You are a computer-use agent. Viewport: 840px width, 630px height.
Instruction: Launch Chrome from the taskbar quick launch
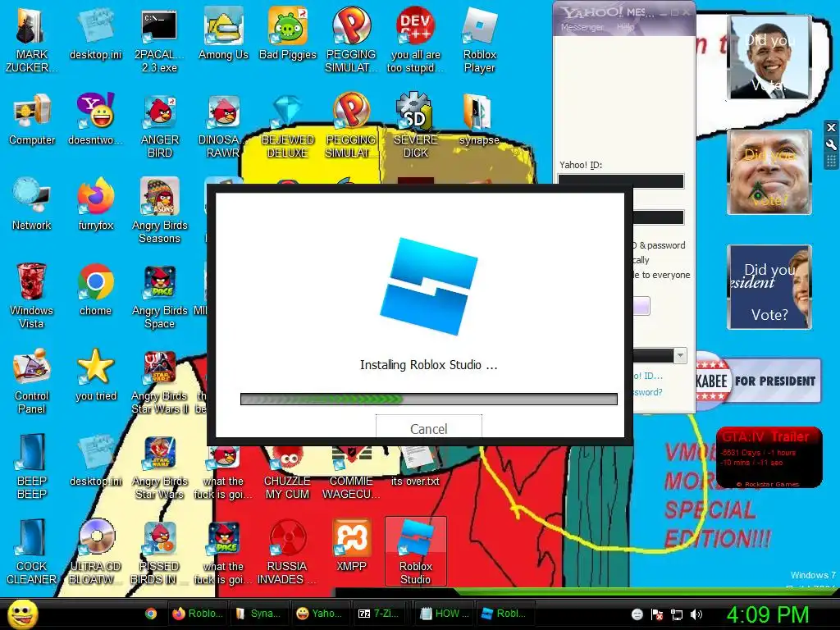tap(151, 614)
